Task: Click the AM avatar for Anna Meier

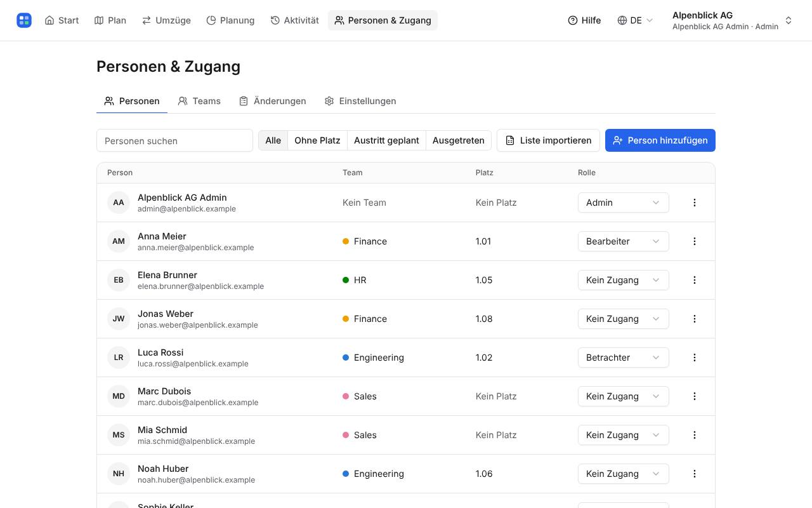Action: [x=119, y=241]
